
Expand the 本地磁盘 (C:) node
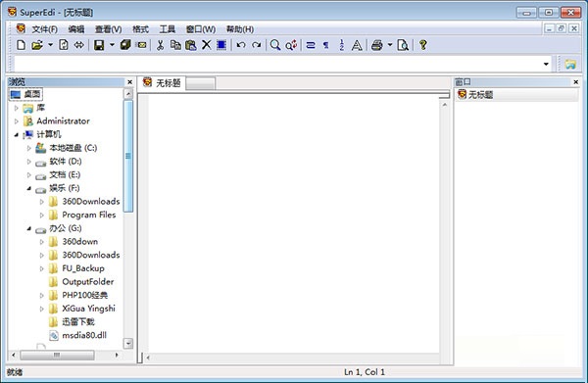[28, 149]
